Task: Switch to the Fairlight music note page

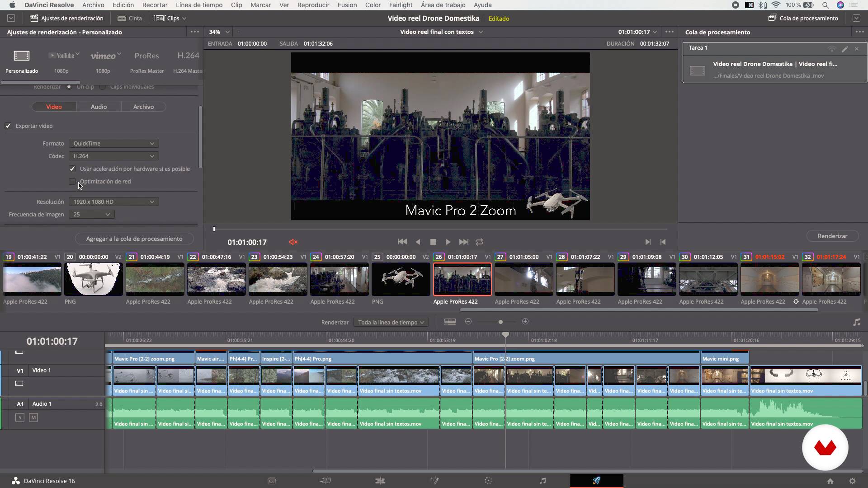Action: click(542, 481)
